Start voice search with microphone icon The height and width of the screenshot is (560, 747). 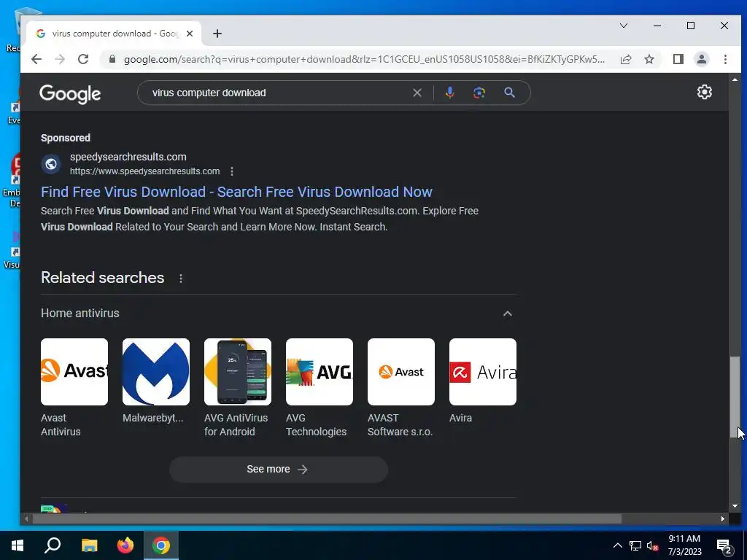(x=449, y=93)
